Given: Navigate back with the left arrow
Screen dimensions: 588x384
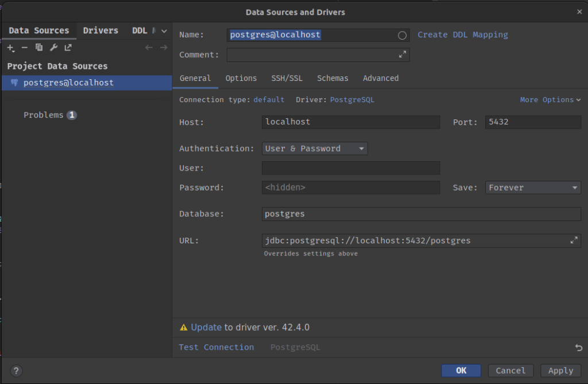Looking at the screenshot, I should point(149,48).
